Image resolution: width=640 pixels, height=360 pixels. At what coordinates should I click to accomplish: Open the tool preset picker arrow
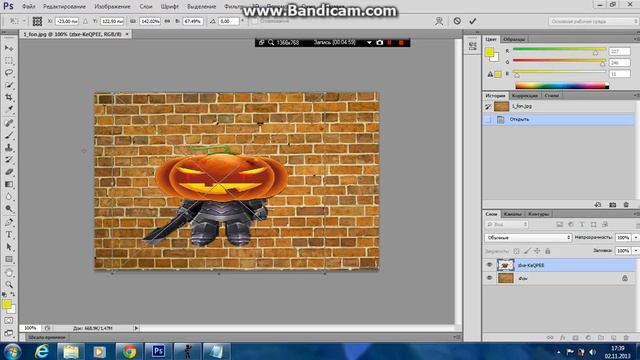pos(24,21)
